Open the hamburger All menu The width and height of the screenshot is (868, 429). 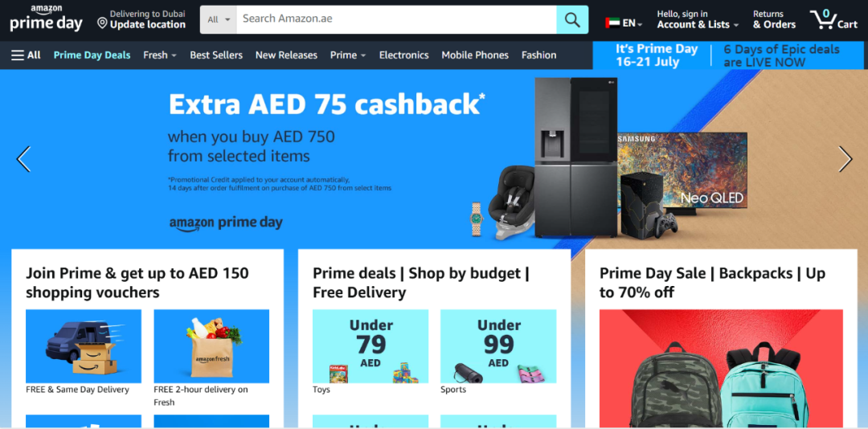tap(26, 55)
